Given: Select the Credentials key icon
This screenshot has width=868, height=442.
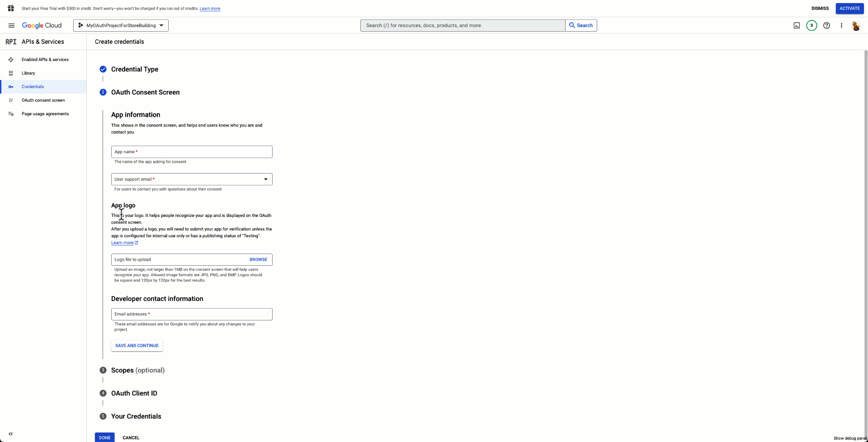Looking at the screenshot, I should 11,86.
